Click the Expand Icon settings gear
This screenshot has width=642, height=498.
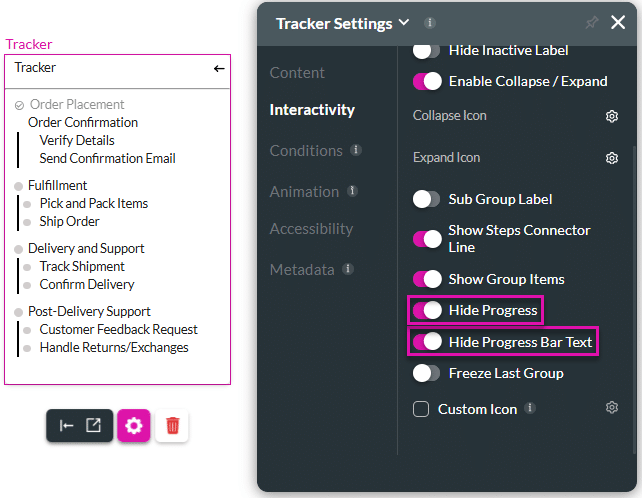612,158
